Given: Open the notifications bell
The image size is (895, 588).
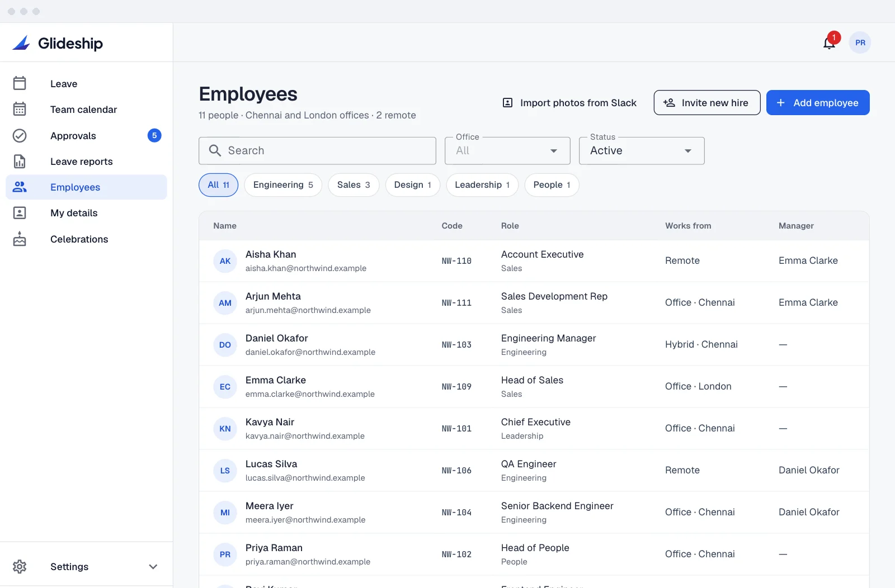Looking at the screenshot, I should [829, 42].
